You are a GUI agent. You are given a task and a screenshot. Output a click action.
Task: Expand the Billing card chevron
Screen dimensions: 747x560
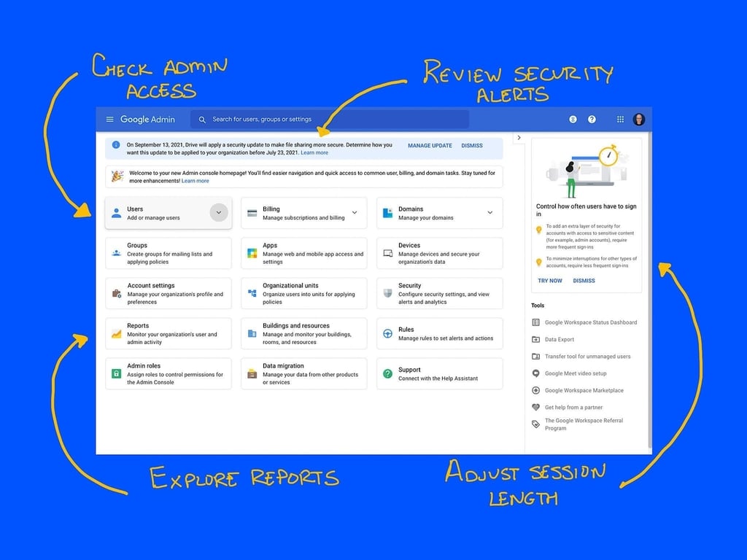355,213
